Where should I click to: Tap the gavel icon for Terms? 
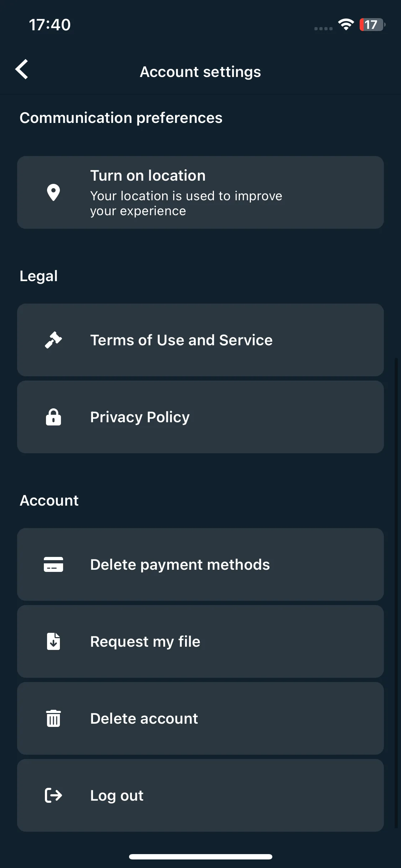pos(53,340)
